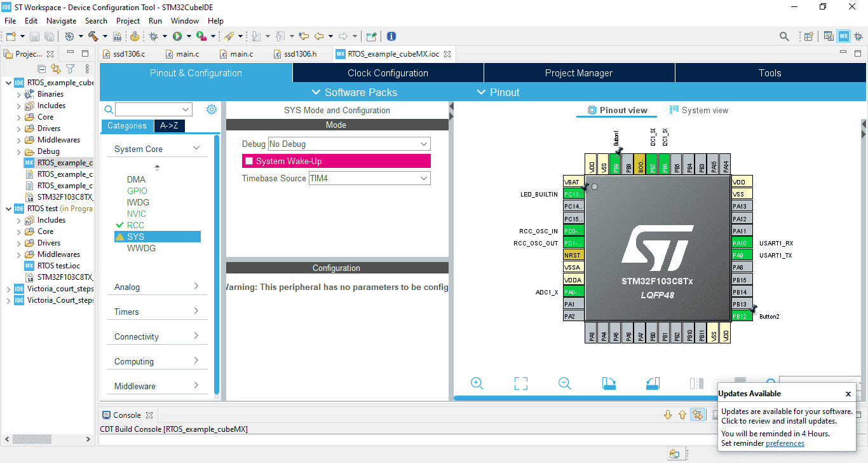Expand the Drivers folder under RTOS test

click(x=18, y=243)
